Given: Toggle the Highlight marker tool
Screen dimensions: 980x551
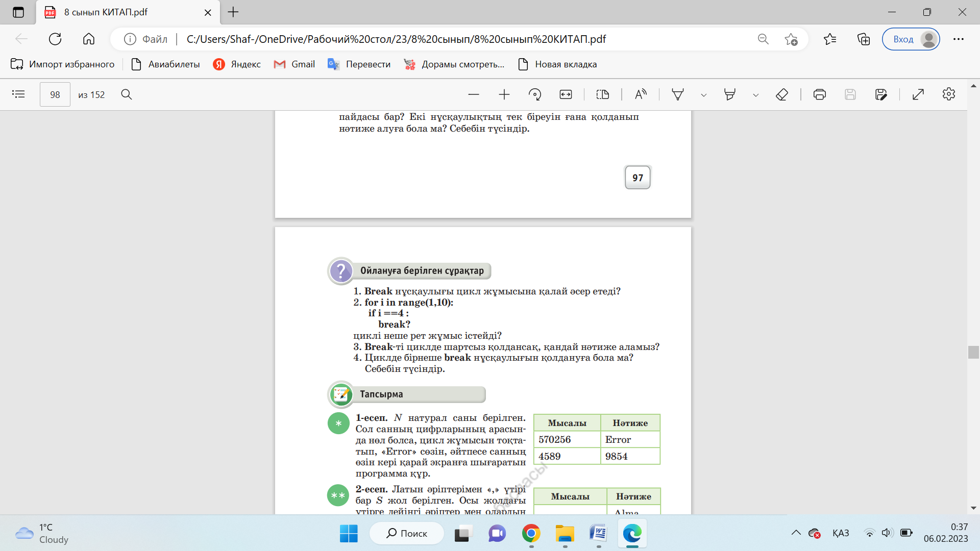Looking at the screenshot, I should [x=730, y=94].
